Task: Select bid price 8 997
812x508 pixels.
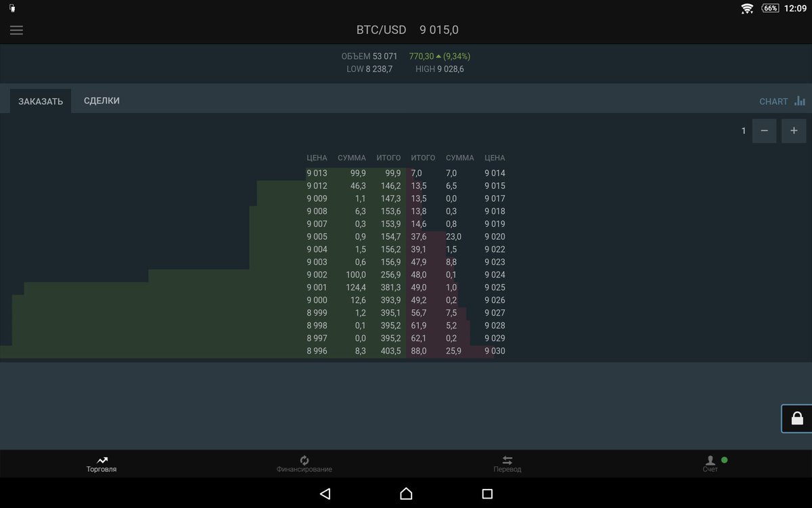Action: click(x=317, y=338)
